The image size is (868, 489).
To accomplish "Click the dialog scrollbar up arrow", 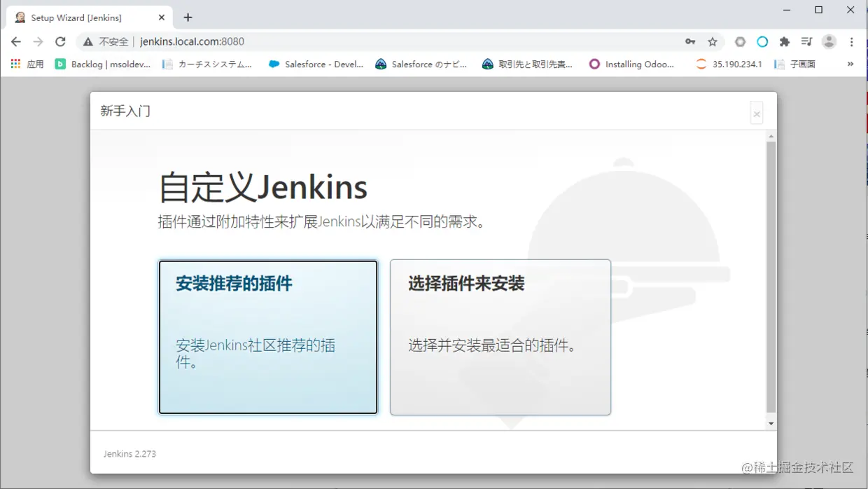I will point(771,136).
